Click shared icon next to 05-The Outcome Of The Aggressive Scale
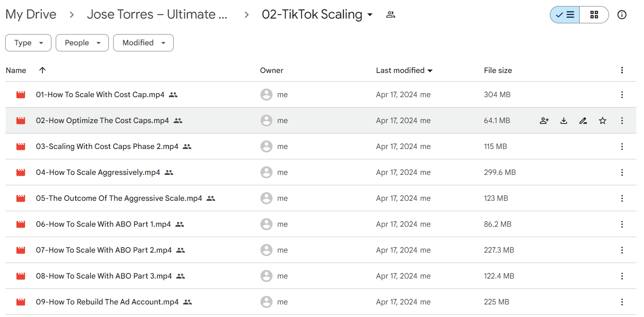The height and width of the screenshot is (317, 644). (x=211, y=198)
